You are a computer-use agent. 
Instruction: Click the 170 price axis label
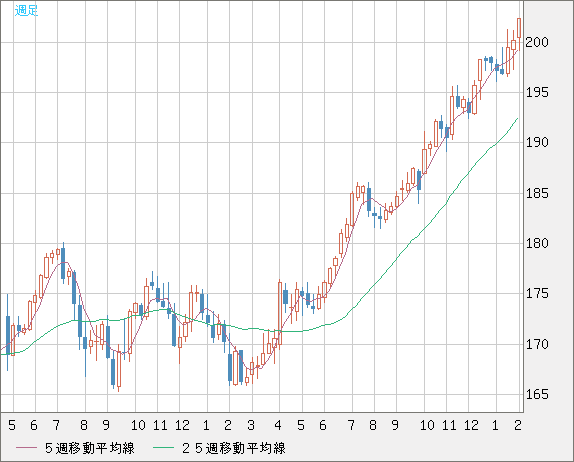pos(537,344)
